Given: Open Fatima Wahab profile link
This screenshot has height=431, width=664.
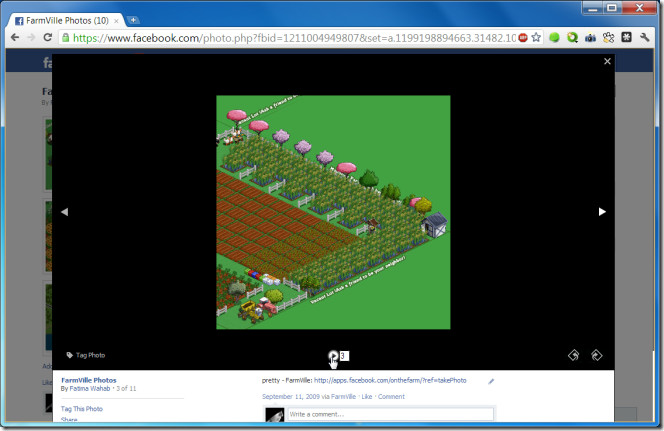Looking at the screenshot, I should (89, 388).
